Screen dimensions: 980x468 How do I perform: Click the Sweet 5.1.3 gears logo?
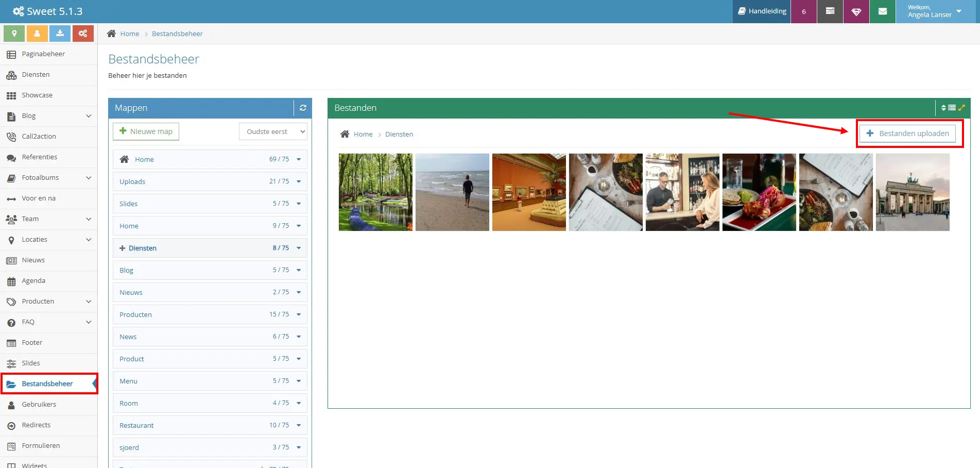point(19,11)
